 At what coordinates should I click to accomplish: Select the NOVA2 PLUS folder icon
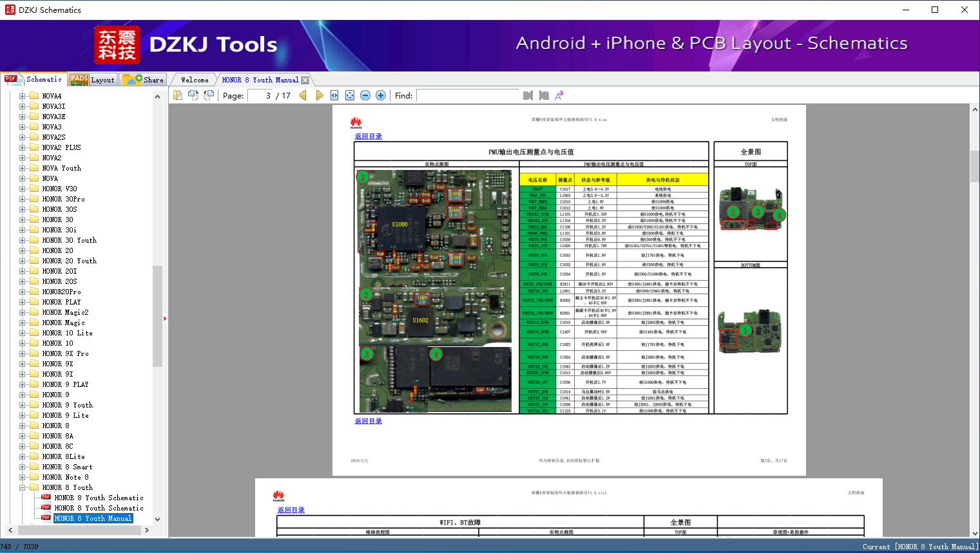coord(34,147)
